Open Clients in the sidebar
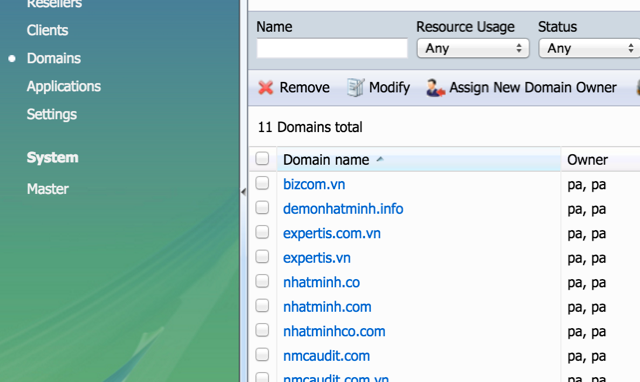640x382 pixels. 47,30
